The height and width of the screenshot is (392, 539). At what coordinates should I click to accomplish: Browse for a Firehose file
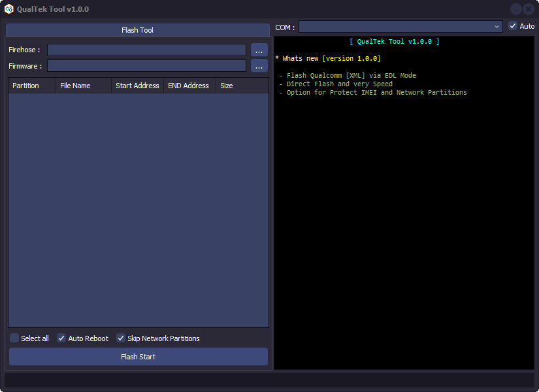pyautogui.click(x=259, y=50)
